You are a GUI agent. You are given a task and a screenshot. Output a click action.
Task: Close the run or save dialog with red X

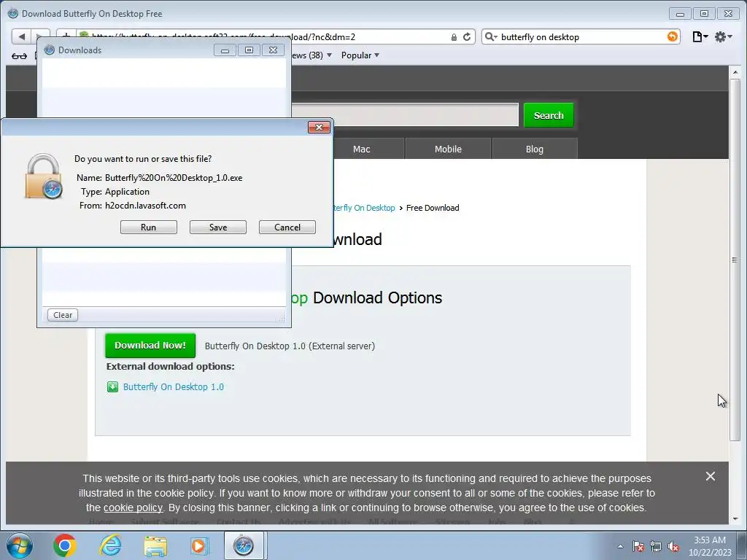320,127
